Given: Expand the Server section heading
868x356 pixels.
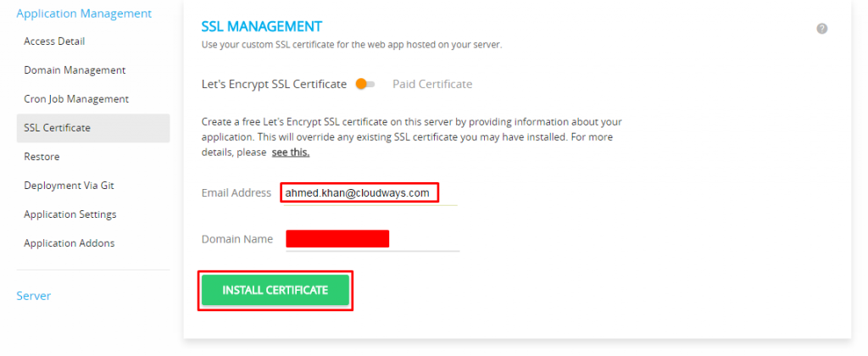Looking at the screenshot, I should 34,296.
